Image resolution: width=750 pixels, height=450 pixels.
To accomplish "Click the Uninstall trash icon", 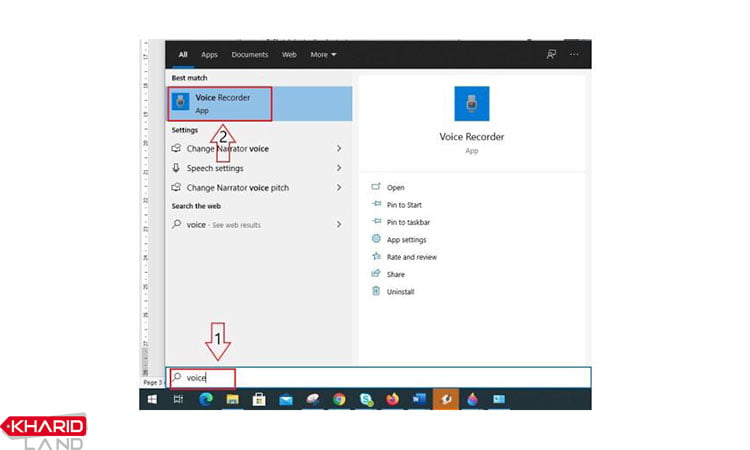I will 376,291.
